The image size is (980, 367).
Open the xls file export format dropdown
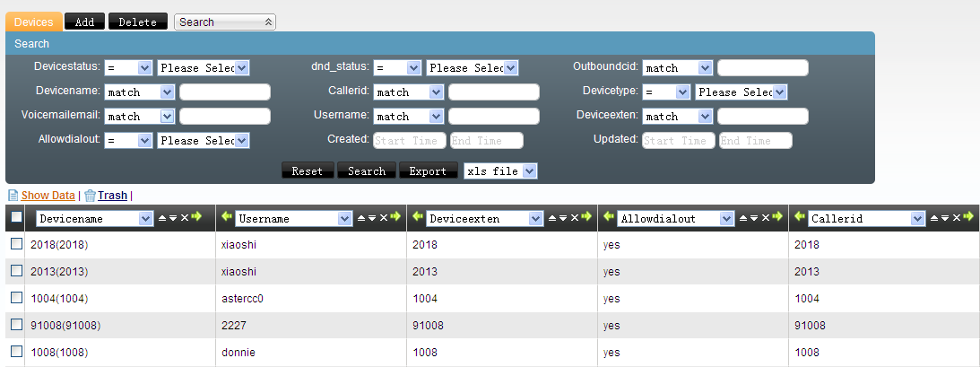click(x=500, y=170)
